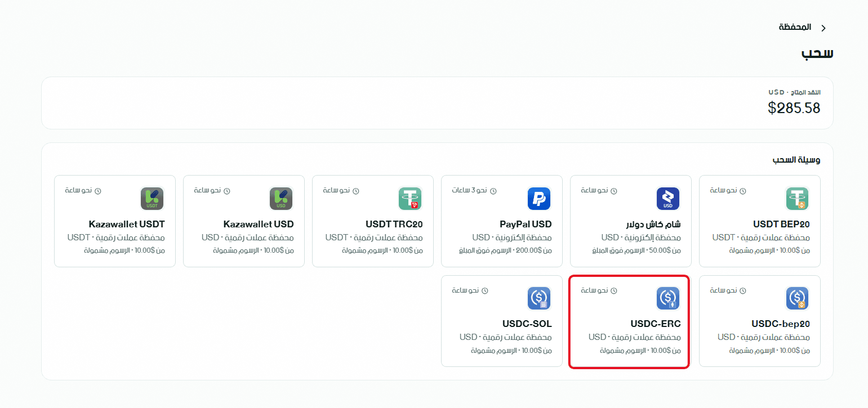Click the USDC-SOL coin icon

tap(539, 298)
